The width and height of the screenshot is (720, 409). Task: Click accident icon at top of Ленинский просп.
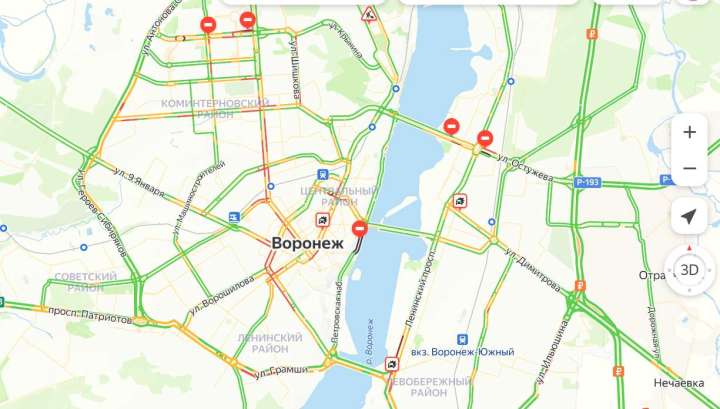(460, 201)
